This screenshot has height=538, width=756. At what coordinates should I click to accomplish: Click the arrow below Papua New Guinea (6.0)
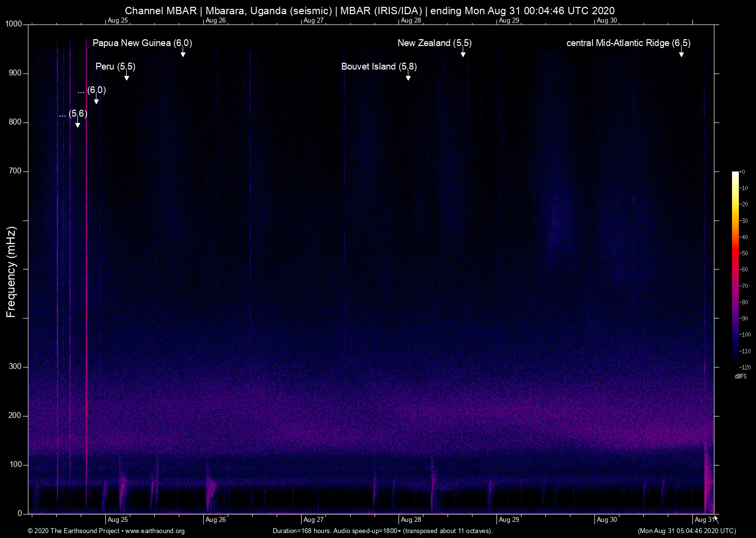(x=183, y=53)
